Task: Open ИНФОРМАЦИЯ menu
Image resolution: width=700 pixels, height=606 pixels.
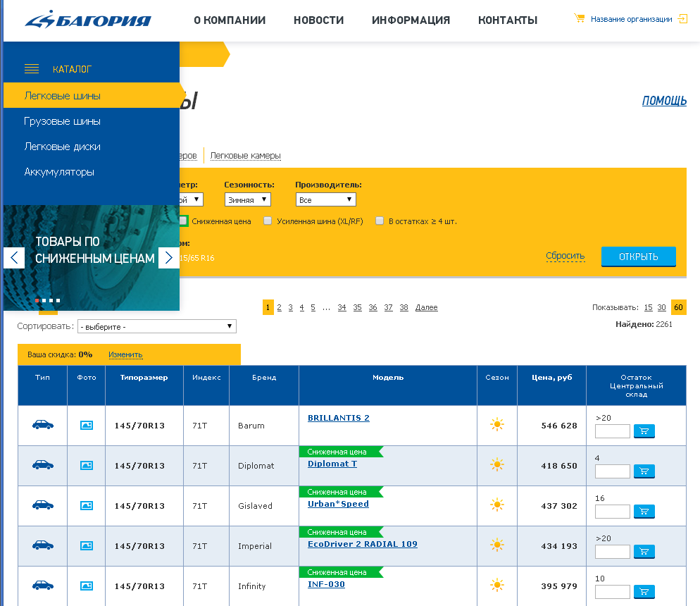Action: pyautogui.click(x=411, y=20)
